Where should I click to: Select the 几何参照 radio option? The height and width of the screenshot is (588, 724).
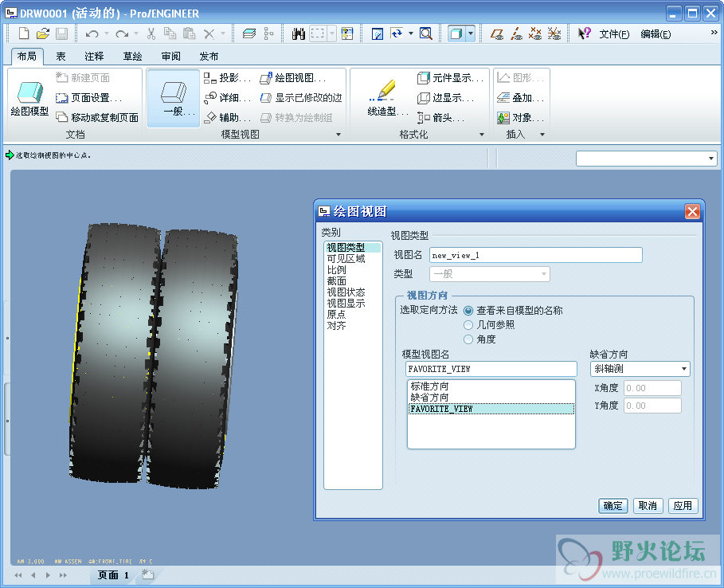[468, 325]
